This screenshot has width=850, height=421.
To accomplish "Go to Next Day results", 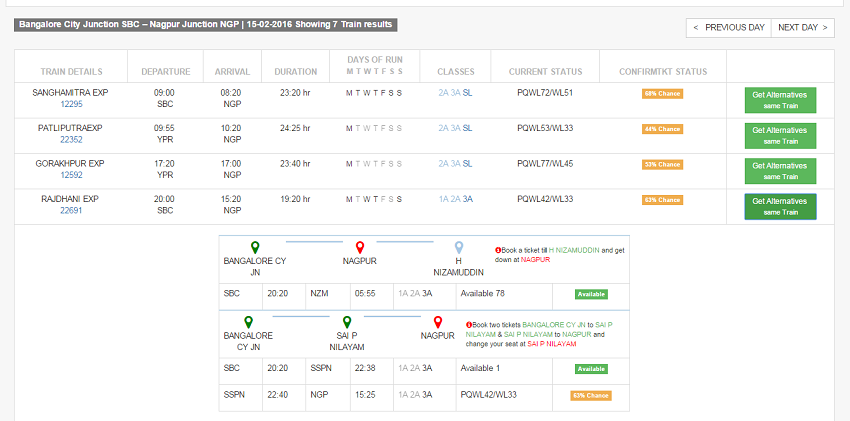I will [x=803, y=27].
